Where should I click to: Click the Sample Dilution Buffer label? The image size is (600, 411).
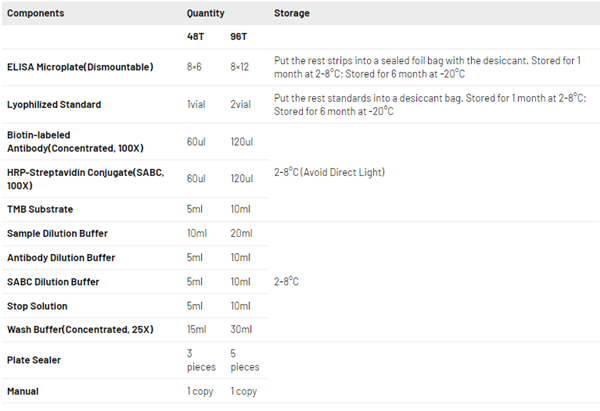click(x=58, y=234)
